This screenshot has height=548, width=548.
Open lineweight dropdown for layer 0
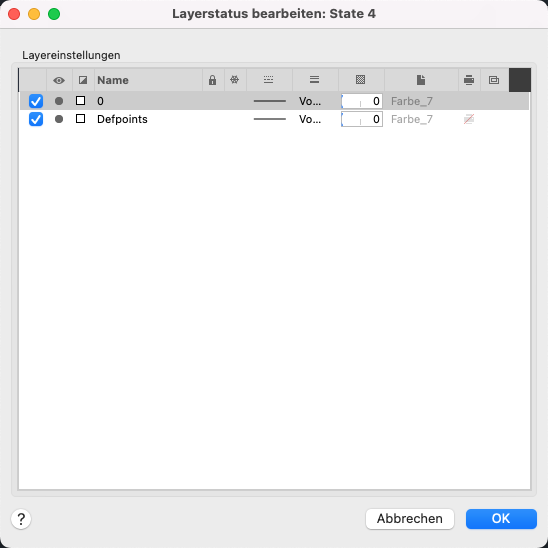310,101
